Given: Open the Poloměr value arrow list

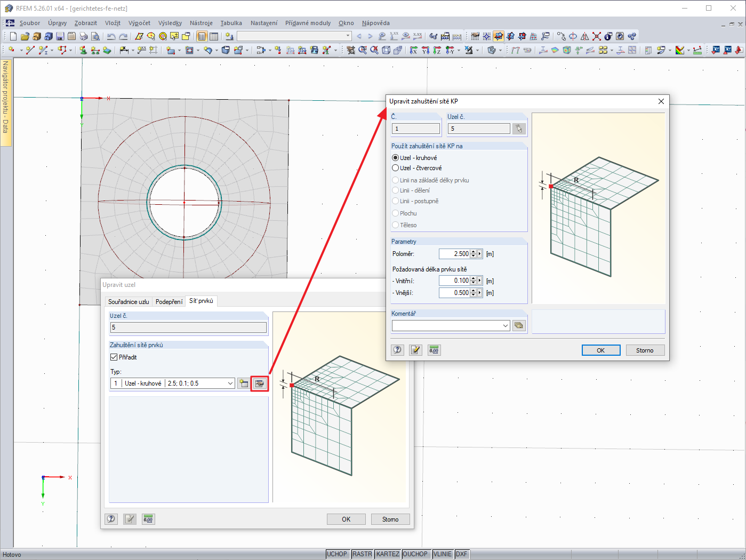Looking at the screenshot, I should [480, 254].
